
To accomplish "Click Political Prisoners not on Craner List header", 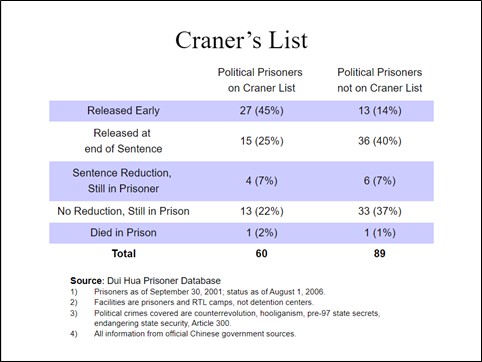I will (380, 80).
